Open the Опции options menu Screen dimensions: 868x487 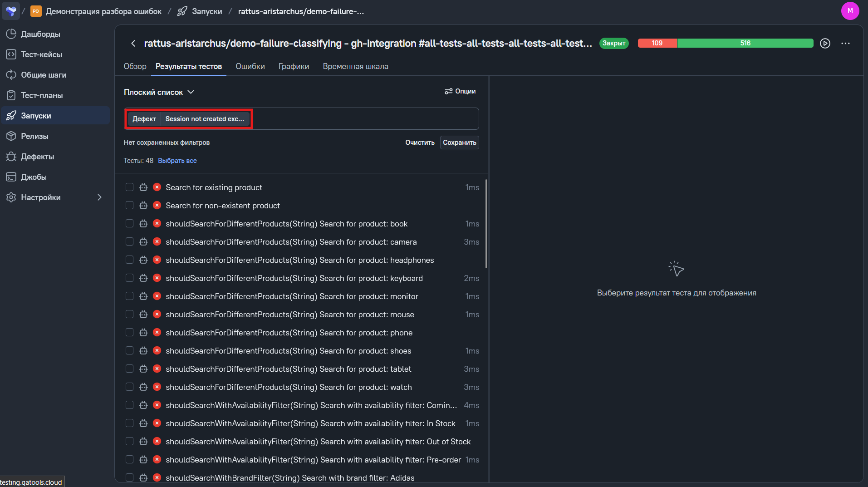pyautogui.click(x=460, y=91)
